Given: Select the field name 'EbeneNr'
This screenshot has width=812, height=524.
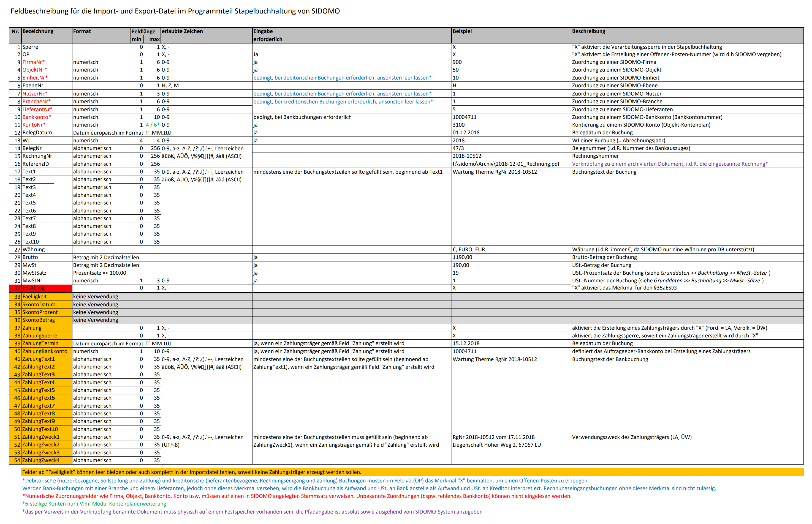Looking at the screenshot, I should (33, 85).
